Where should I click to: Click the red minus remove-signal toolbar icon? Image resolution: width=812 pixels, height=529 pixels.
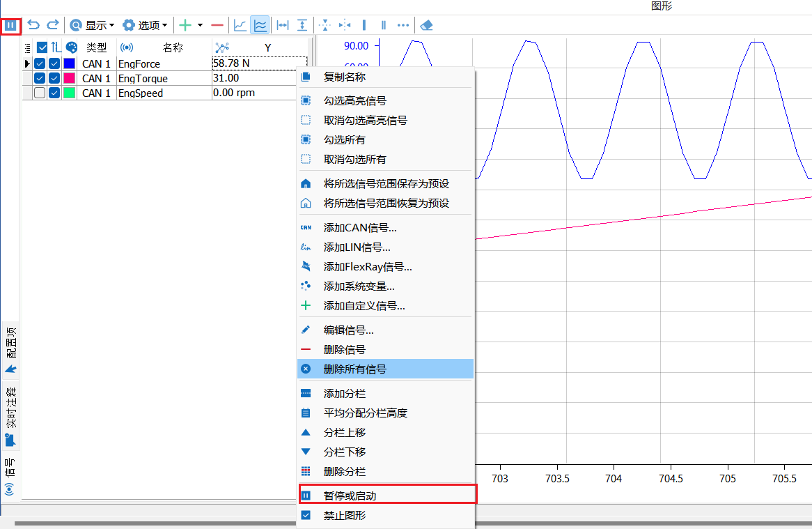coord(217,25)
